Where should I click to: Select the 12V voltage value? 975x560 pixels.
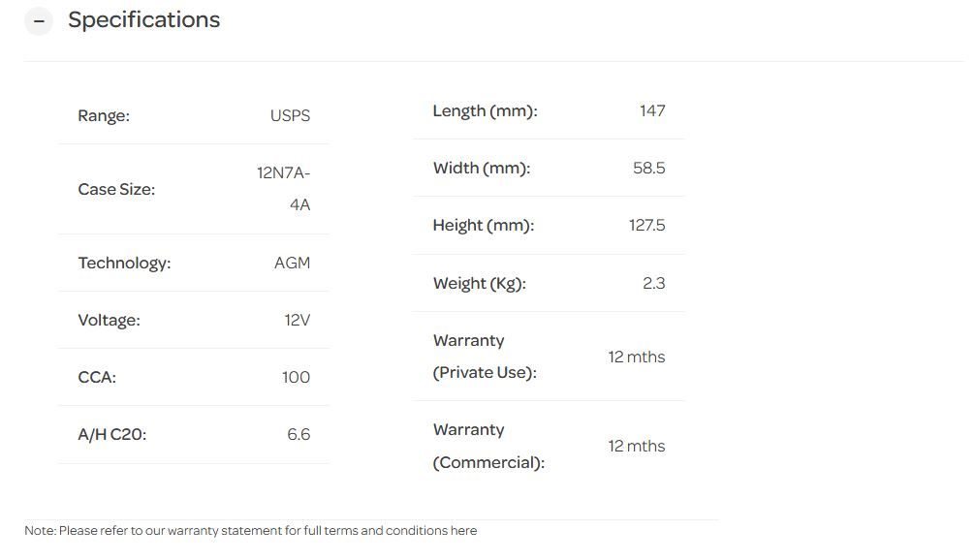point(297,320)
